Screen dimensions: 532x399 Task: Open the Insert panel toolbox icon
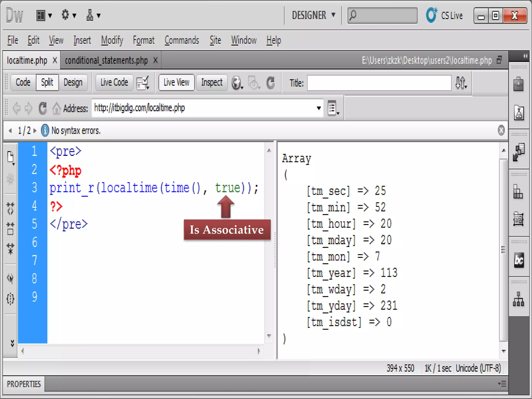(518, 84)
